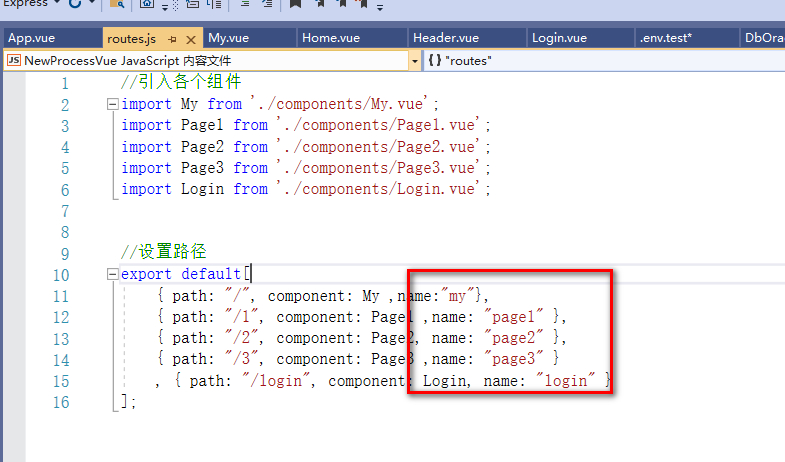The height and width of the screenshot is (462, 785).
Task: Click the Find in Files toolbar icon
Action: pos(117,4)
